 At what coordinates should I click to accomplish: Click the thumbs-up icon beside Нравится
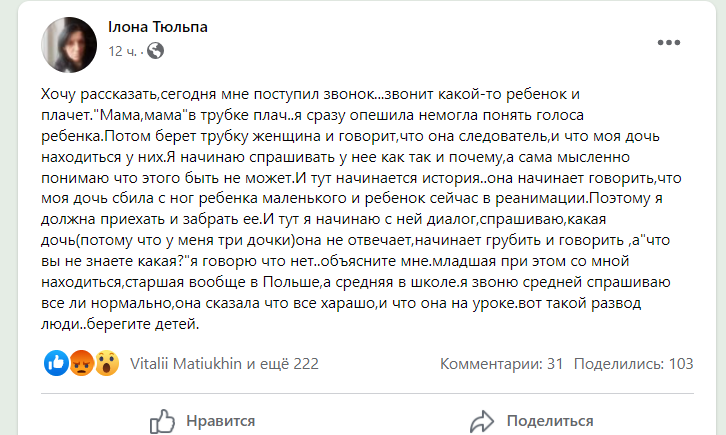click(162, 421)
